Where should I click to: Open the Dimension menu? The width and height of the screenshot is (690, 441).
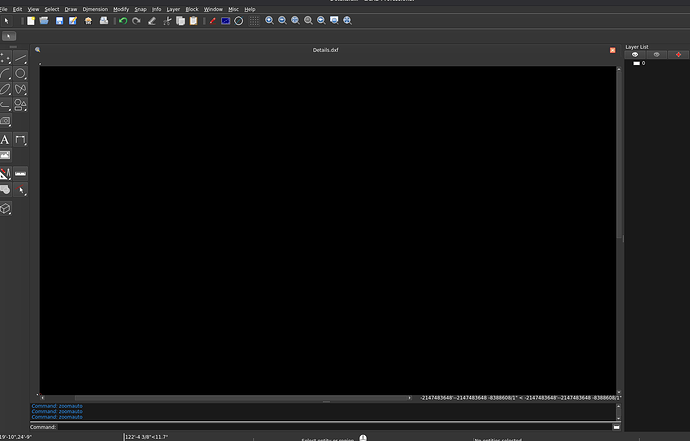pyautogui.click(x=95, y=9)
